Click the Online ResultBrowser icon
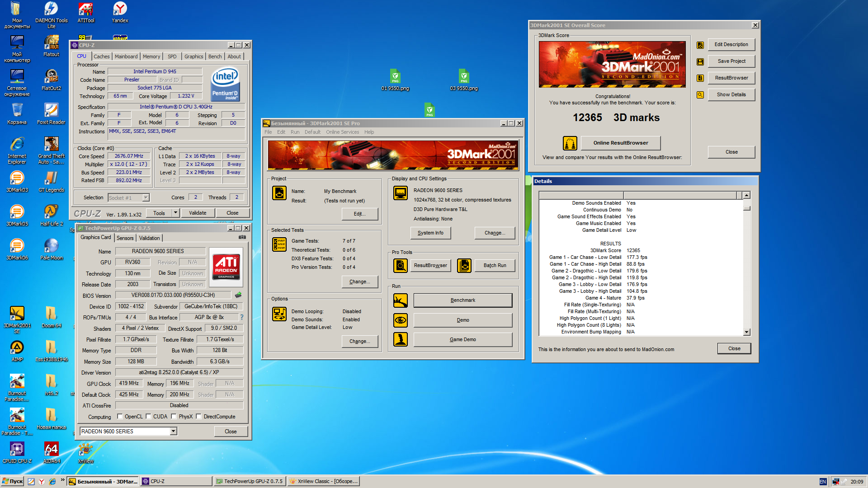 coord(570,143)
